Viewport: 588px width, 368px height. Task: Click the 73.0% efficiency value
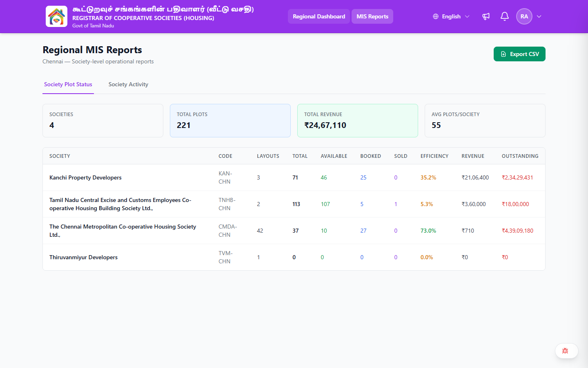coord(428,231)
